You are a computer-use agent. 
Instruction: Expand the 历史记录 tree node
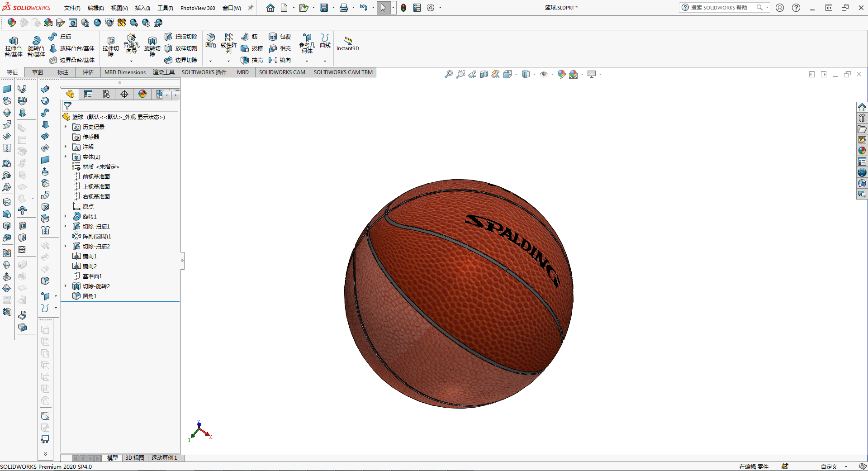(x=66, y=127)
